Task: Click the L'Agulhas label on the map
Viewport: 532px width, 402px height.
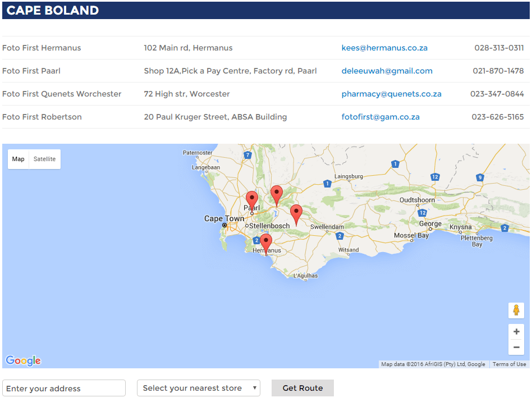Action: point(305,276)
